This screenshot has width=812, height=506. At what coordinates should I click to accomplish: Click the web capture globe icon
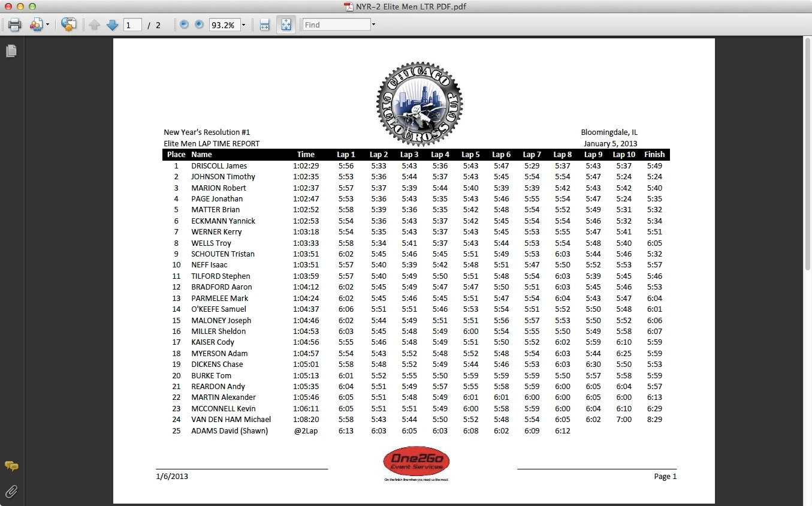pos(69,25)
